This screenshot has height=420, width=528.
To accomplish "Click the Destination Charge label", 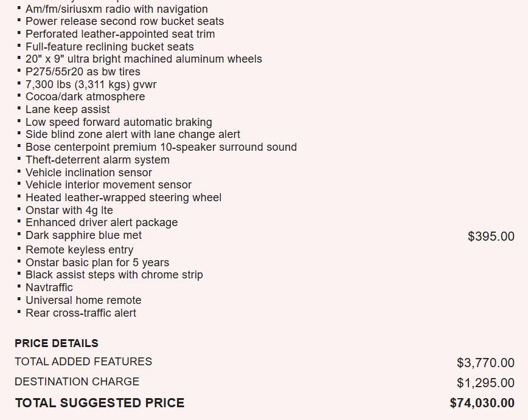I will [77, 382].
